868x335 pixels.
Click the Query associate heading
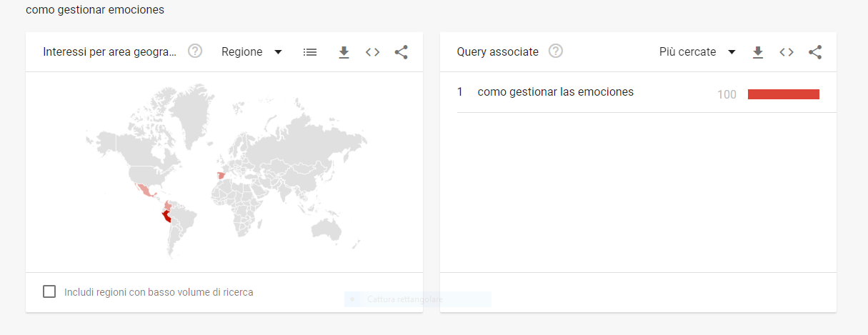497,52
